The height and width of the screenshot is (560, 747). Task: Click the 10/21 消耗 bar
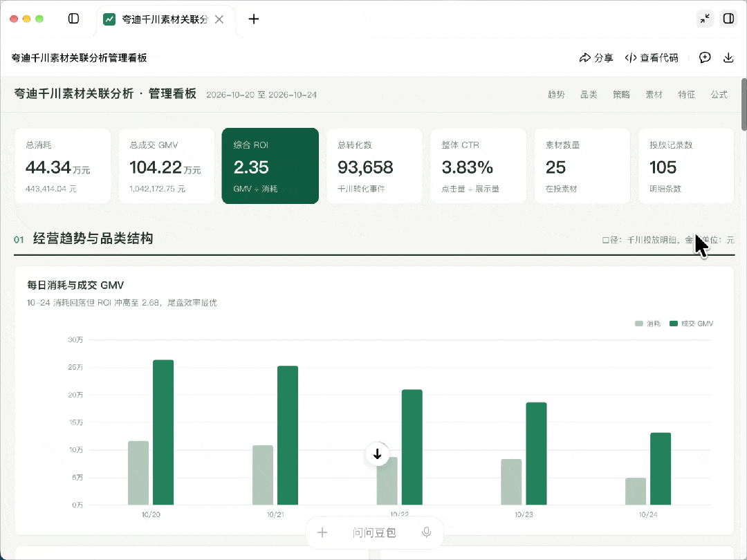(x=263, y=475)
